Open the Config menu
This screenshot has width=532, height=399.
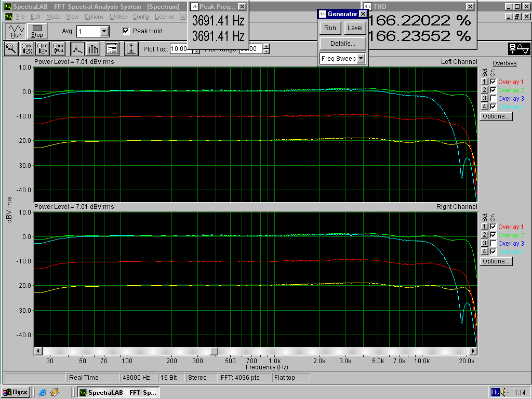click(141, 17)
